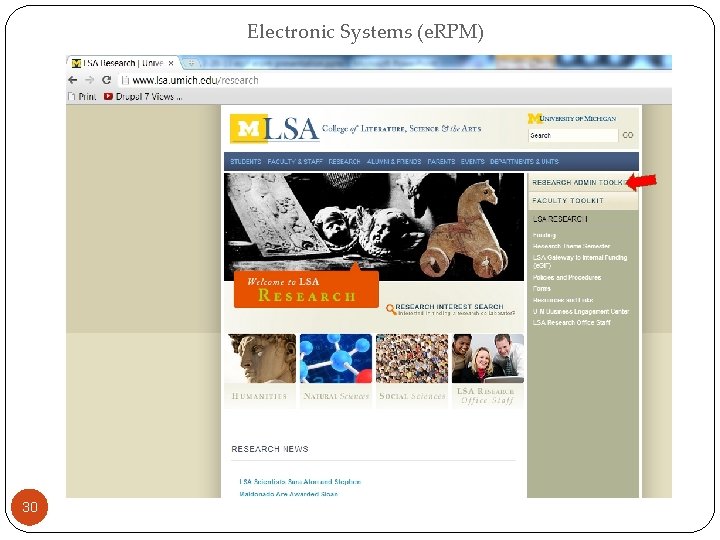The height and width of the screenshot is (540, 720).
Task: Click the YouTube icon on Drupal bookmark
Action: tap(108, 96)
